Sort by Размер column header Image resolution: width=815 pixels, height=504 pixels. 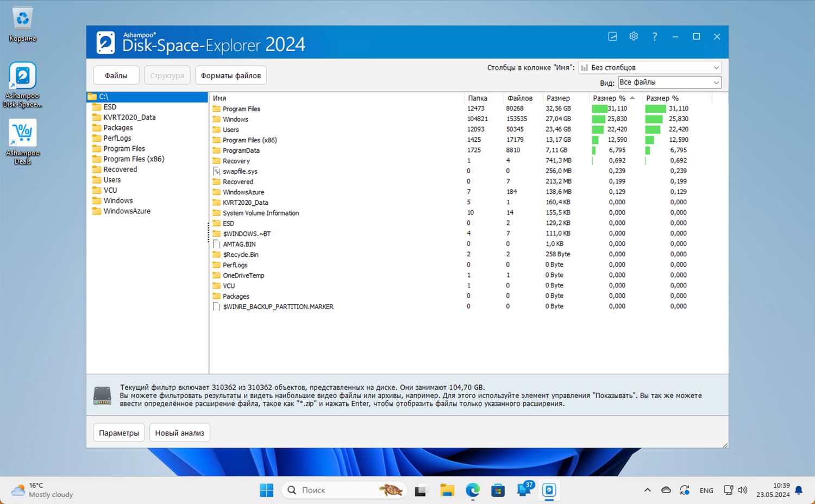point(566,98)
